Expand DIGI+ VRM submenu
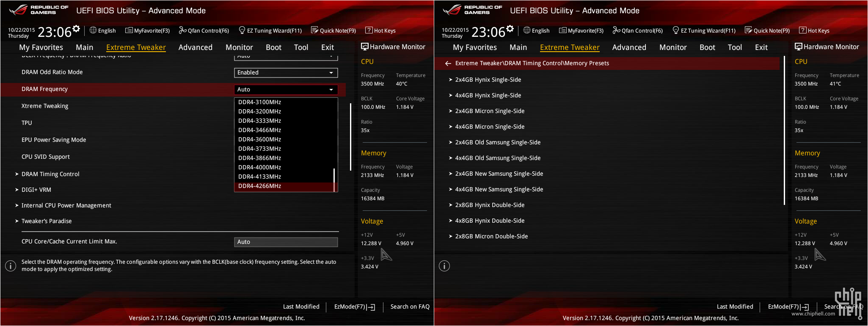The width and height of the screenshot is (868, 326). pyautogui.click(x=36, y=190)
